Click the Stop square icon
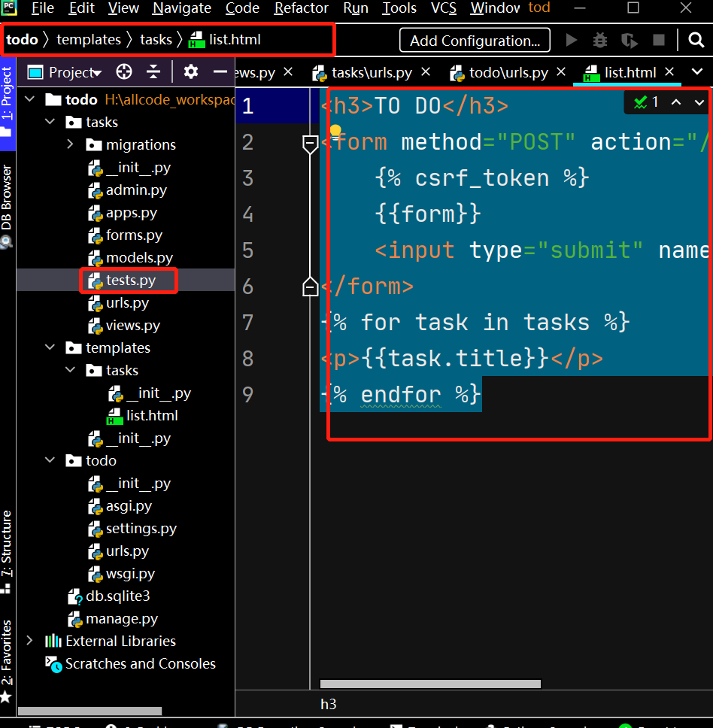The width and height of the screenshot is (713, 728). (x=659, y=41)
